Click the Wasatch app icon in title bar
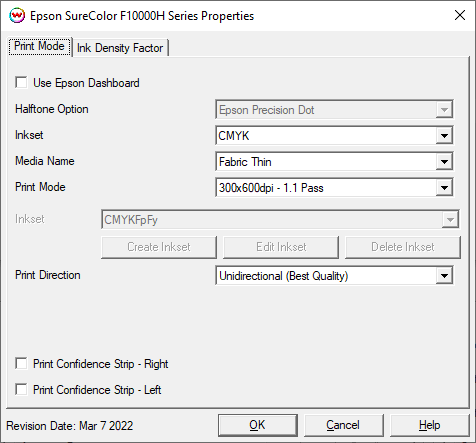Viewport: 476px width, 443px height. (x=17, y=15)
